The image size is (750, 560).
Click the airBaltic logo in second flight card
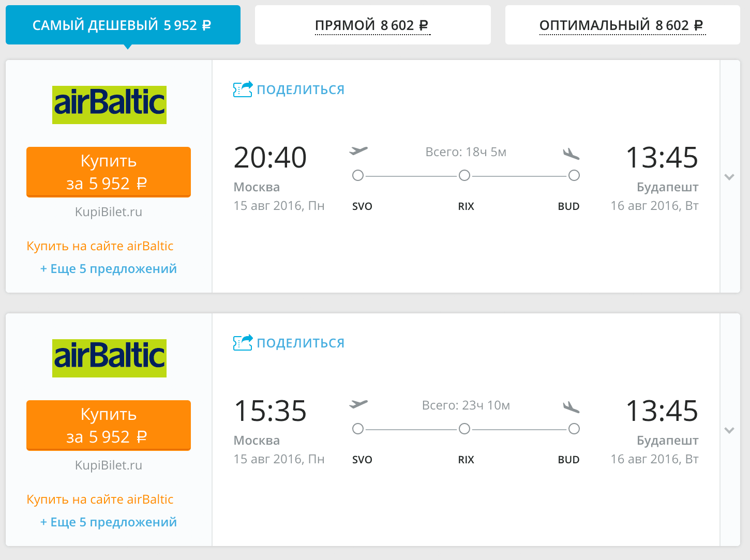pyautogui.click(x=109, y=358)
